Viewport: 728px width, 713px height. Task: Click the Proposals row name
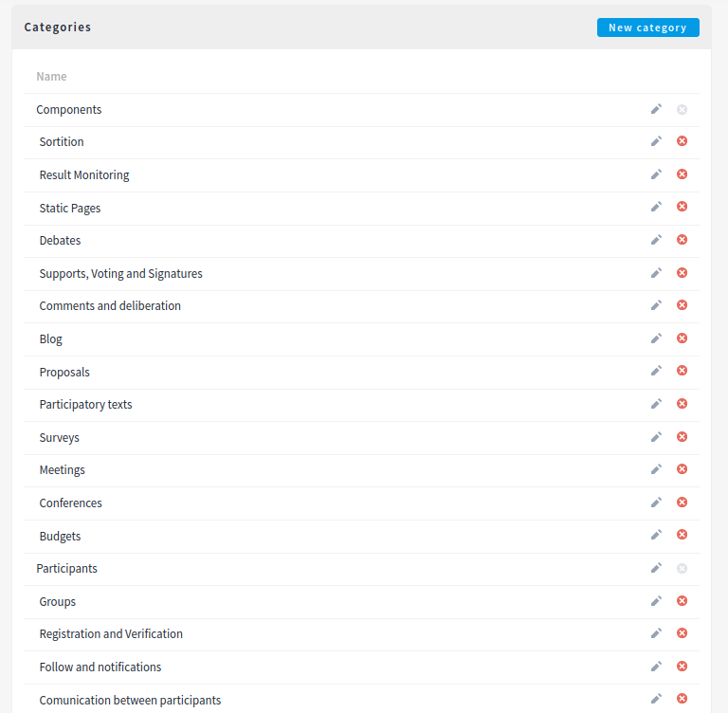(x=64, y=373)
